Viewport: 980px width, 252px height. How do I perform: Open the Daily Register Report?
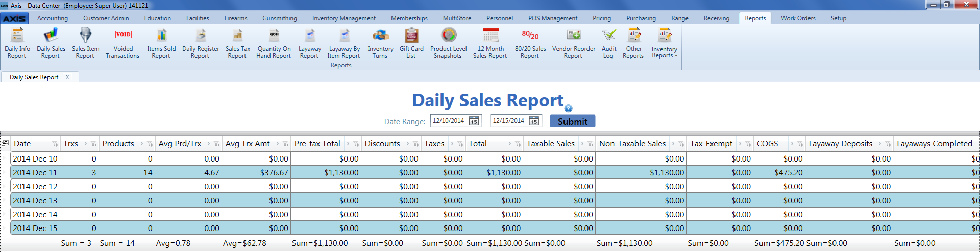(201, 43)
